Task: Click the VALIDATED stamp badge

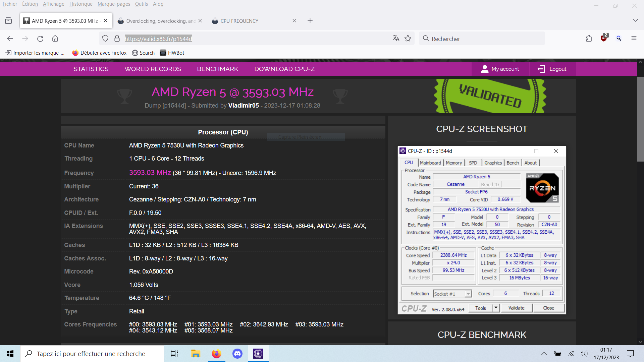Action: pyautogui.click(x=490, y=96)
